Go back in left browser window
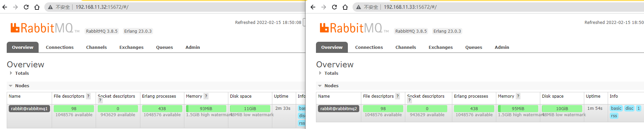 tap(5, 7)
